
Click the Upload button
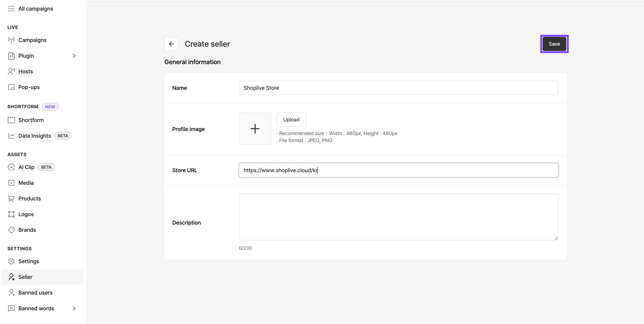[291, 120]
